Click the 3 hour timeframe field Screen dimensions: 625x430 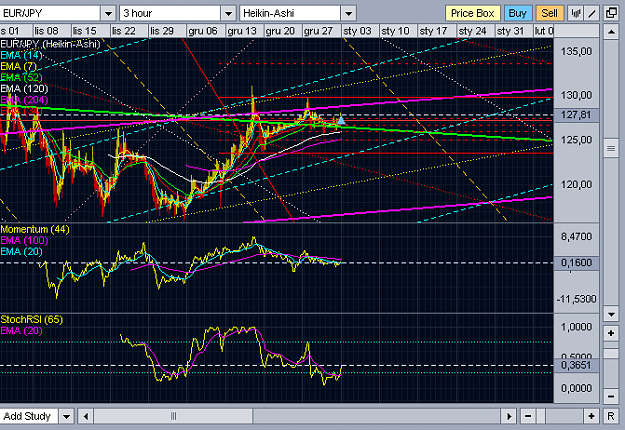(x=170, y=14)
